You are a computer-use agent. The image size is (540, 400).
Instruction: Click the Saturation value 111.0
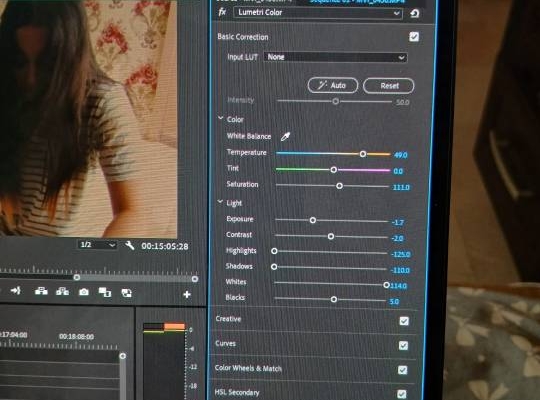(x=401, y=187)
